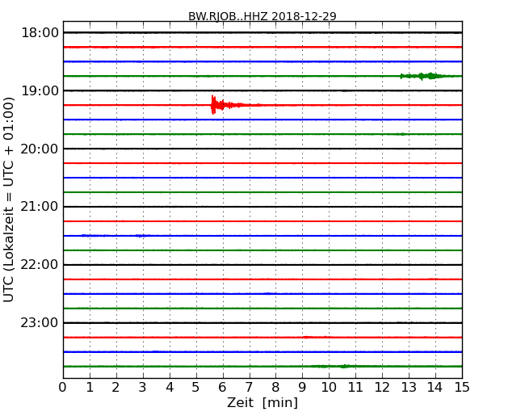Click x-axis tick label 12
The image size is (525, 420).
coord(382,388)
